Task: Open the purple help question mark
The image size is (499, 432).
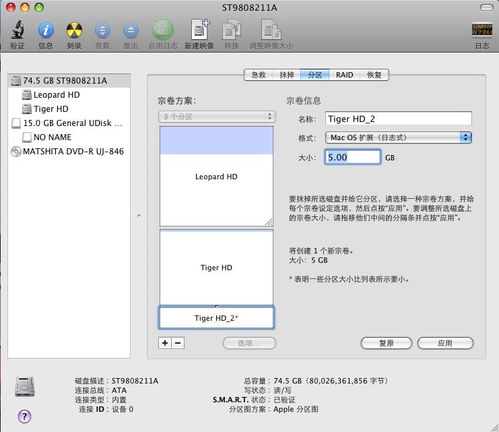Action: (24, 416)
